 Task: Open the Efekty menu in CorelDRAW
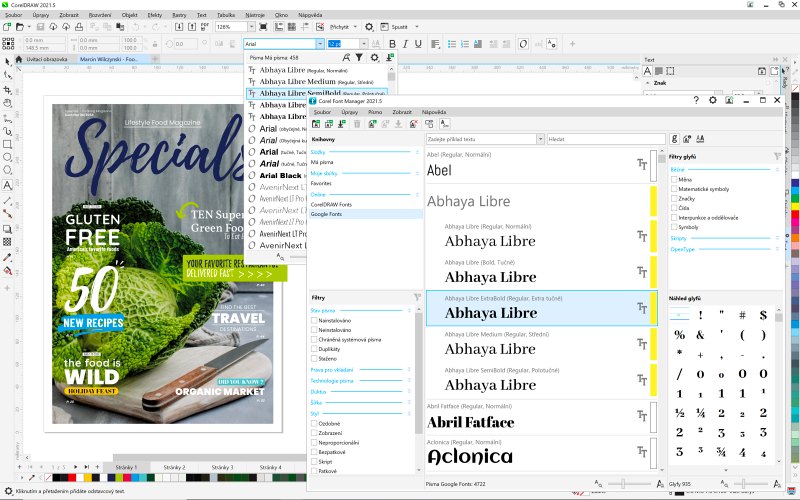(x=155, y=15)
